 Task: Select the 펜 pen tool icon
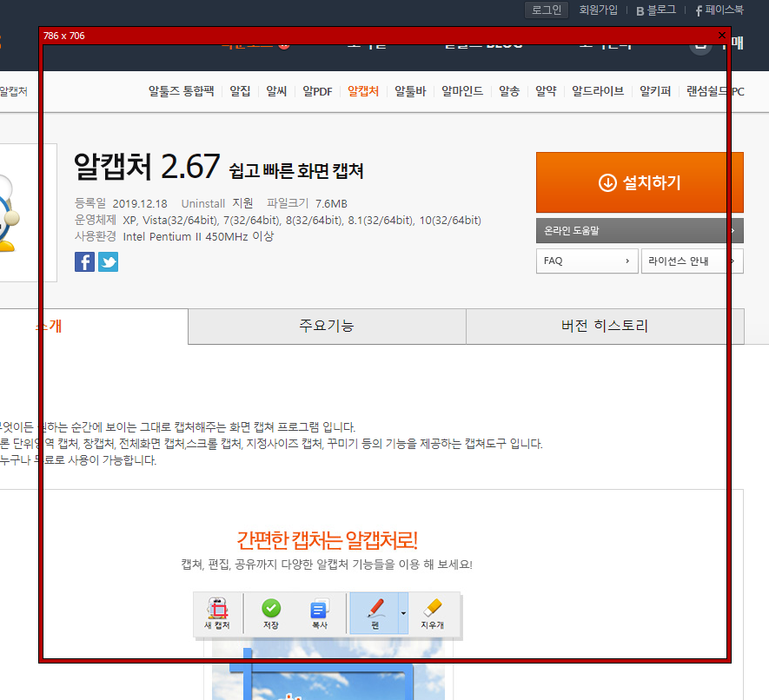(x=375, y=613)
